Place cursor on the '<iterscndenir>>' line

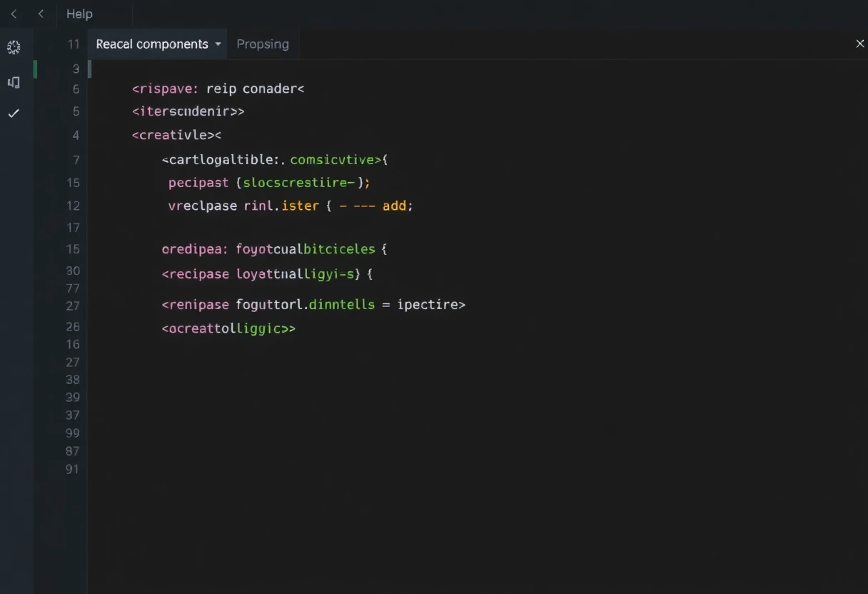click(188, 111)
